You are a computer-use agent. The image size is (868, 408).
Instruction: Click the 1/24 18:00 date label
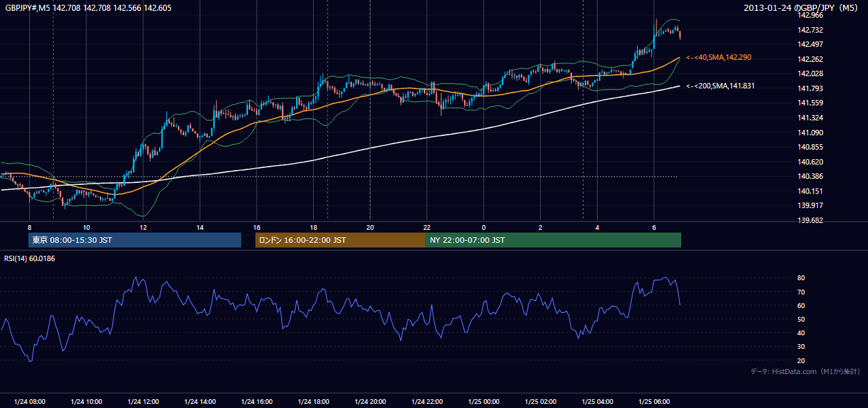pyautogui.click(x=313, y=402)
